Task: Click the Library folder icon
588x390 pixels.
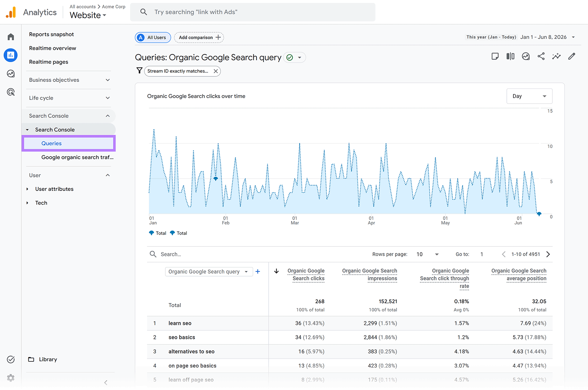Action: [31, 359]
